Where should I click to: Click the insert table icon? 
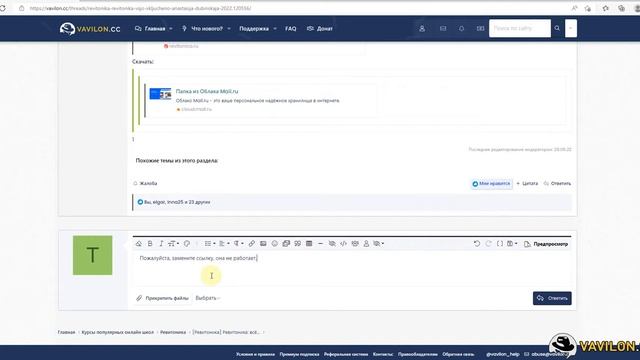[309, 244]
